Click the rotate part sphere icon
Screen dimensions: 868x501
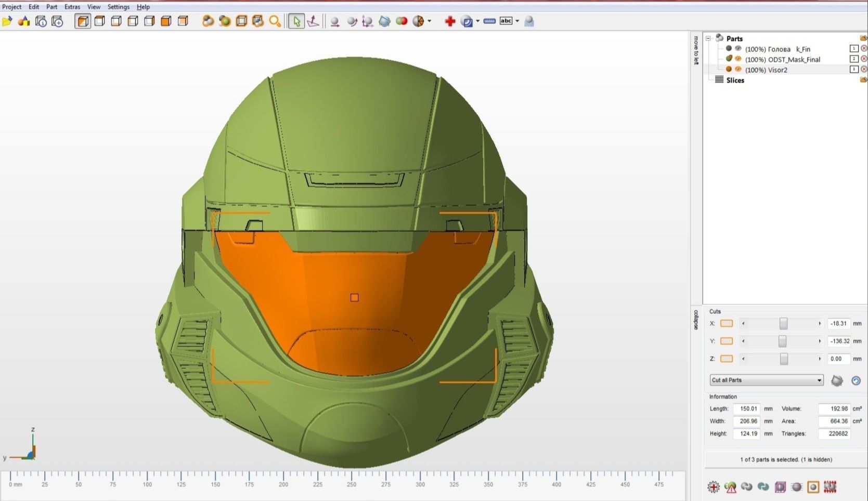(x=352, y=21)
